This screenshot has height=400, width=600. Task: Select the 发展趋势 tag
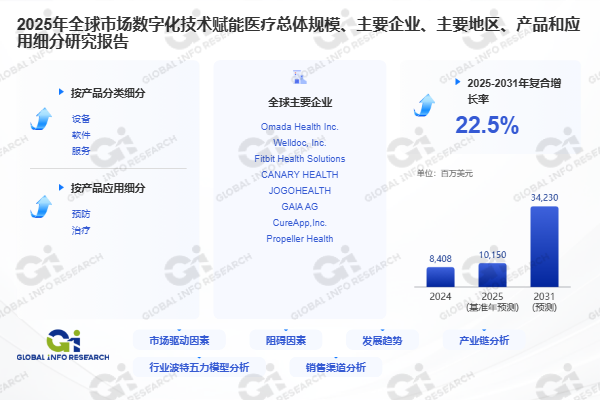382,340
